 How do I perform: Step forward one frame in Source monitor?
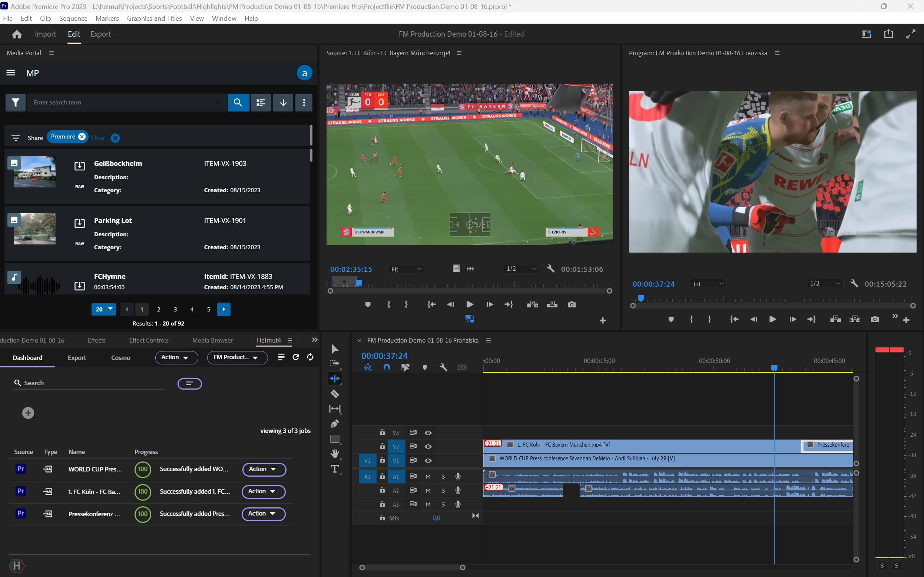coord(490,304)
